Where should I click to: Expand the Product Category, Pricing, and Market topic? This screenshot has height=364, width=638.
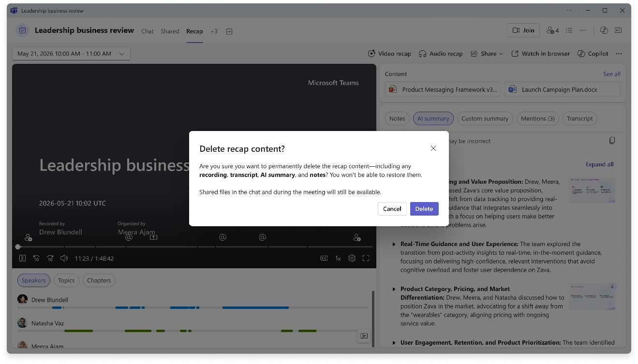click(x=394, y=289)
